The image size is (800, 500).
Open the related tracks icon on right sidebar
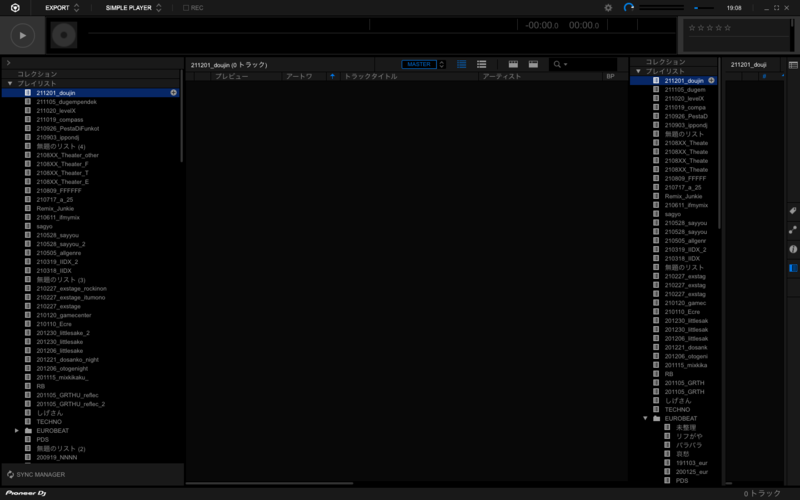(793, 230)
